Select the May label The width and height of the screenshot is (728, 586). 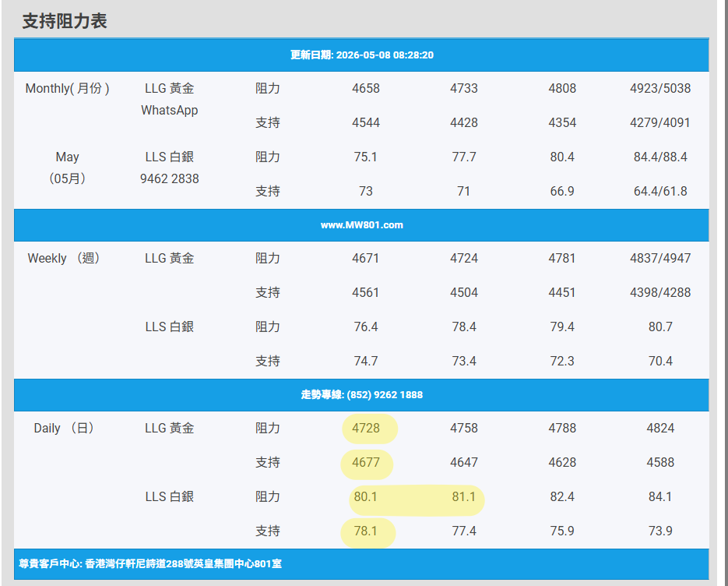coord(67,157)
